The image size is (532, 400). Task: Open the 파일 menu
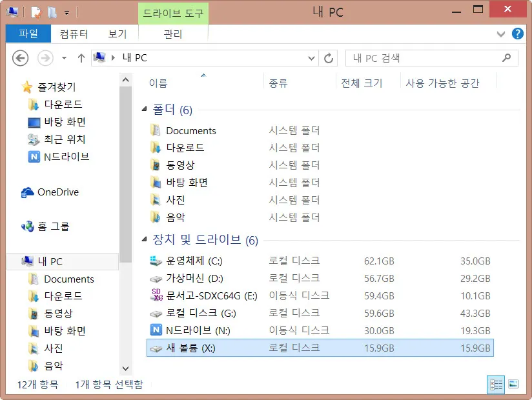tap(27, 34)
